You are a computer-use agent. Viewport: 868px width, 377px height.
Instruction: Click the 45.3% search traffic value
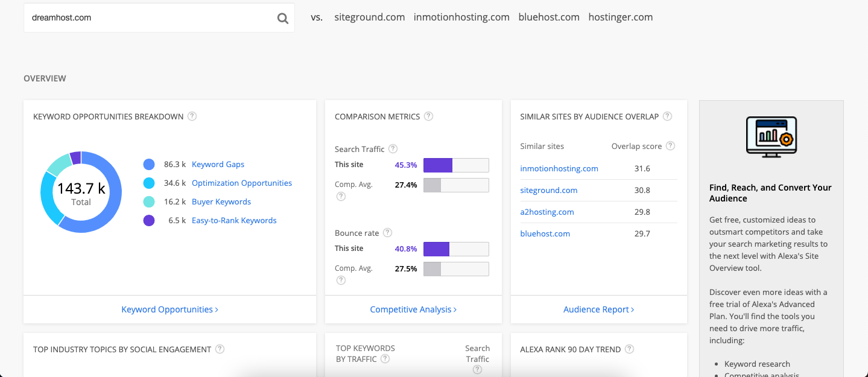[x=406, y=165]
